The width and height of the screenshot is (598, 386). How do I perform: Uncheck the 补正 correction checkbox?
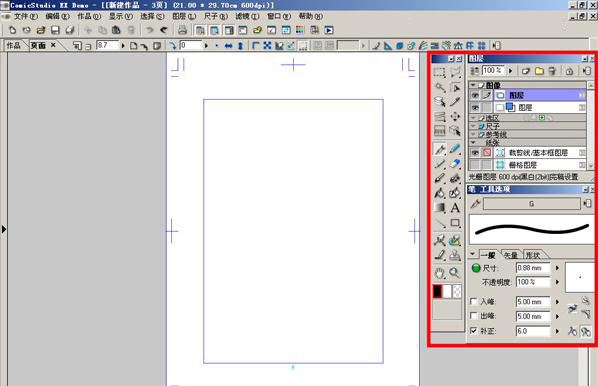[x=474, y=331]
